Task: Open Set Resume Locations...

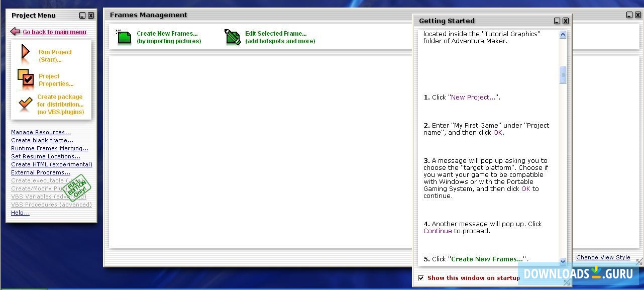Action: (46, 156)
